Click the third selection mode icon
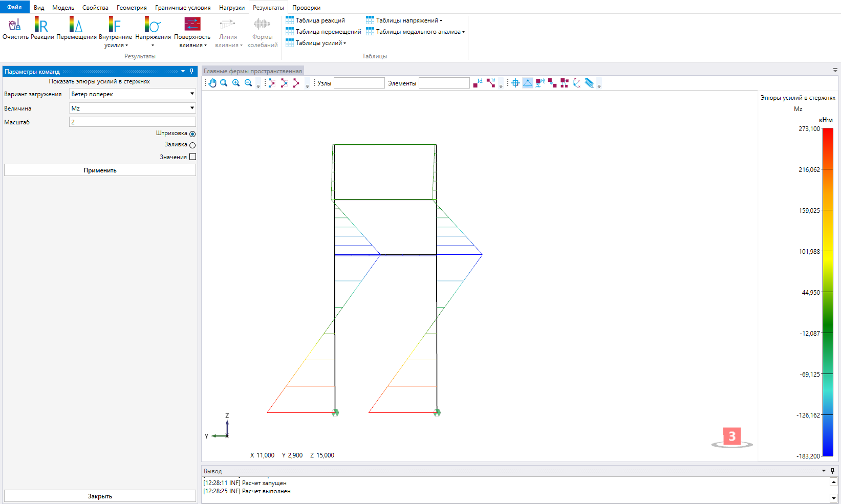 click(296, 83)
